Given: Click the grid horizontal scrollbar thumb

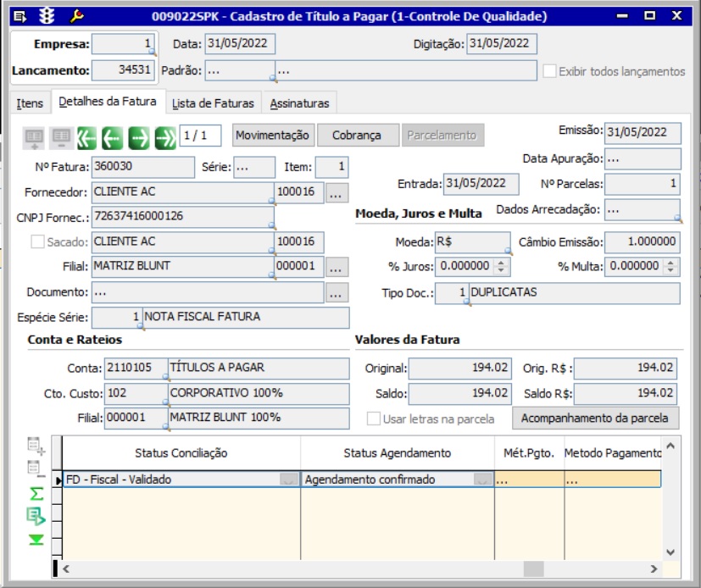Looking at the screenshot, I should coord(533,569).
